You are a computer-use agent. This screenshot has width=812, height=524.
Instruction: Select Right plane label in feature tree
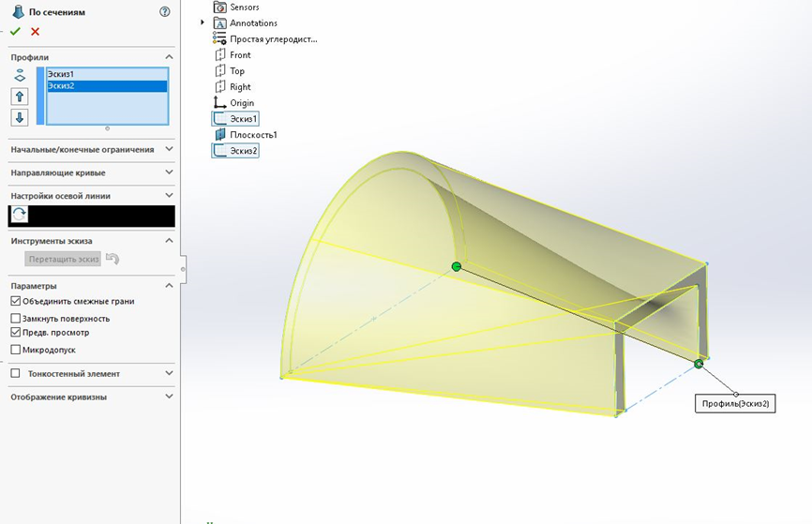240,87
